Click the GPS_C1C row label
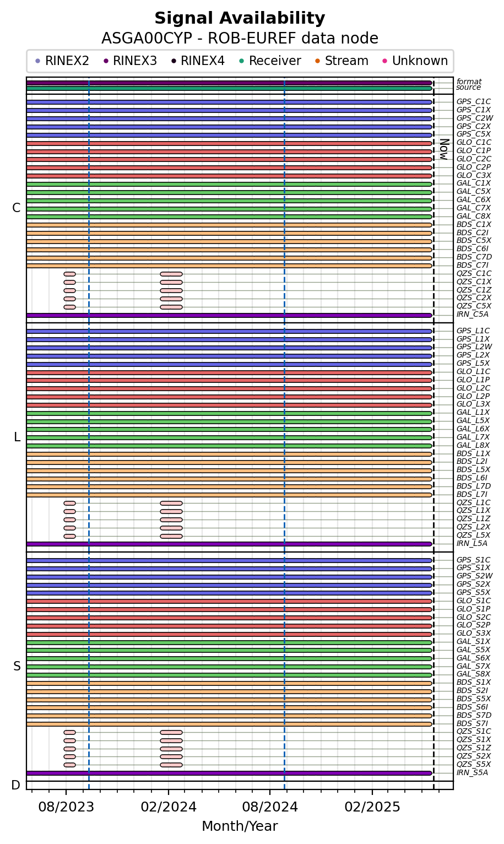This screenshot has width=504, height=844. [473, 102]
